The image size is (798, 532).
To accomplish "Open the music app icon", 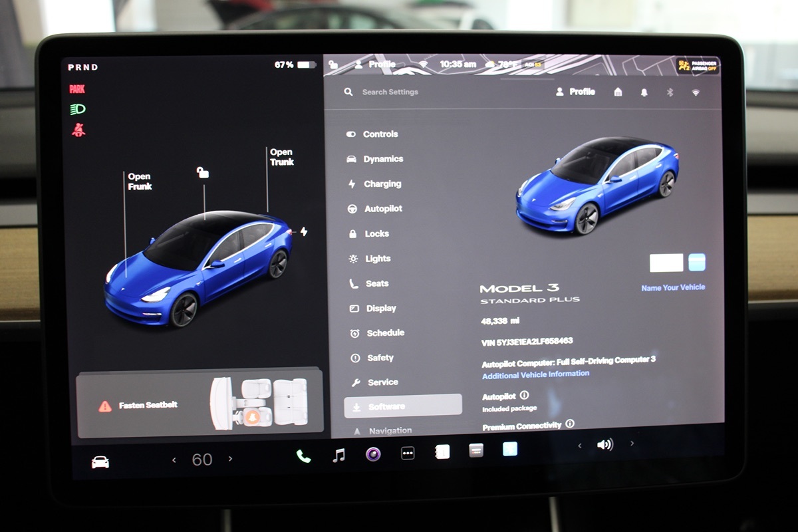I will [338, 456].
